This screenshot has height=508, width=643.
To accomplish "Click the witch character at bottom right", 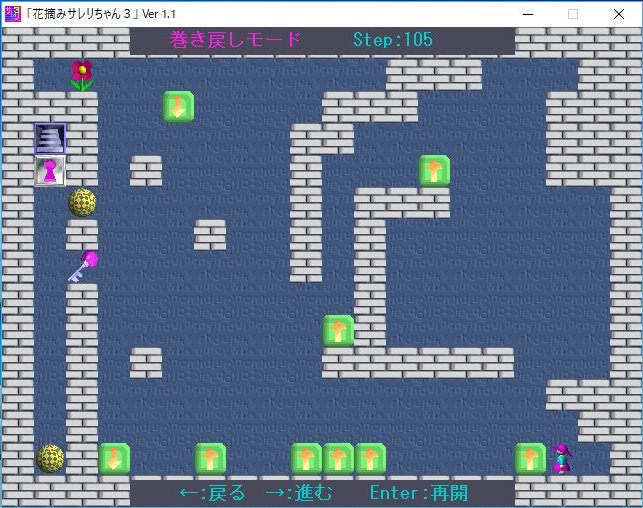I will pyautogui.click(x=563, y=458).
